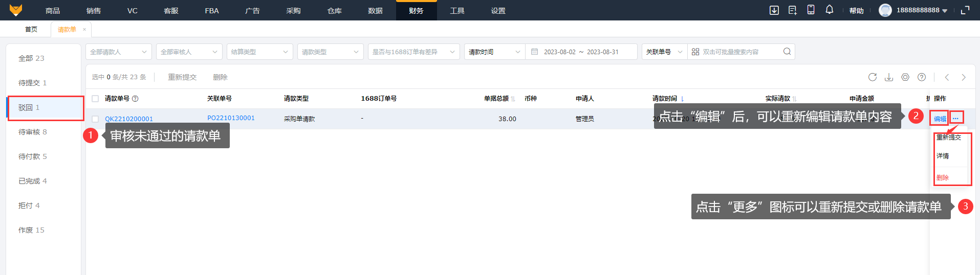The image size is (980, 275).
Task: Click the help icon beside 请款单号 header
Action: (135, 99)
